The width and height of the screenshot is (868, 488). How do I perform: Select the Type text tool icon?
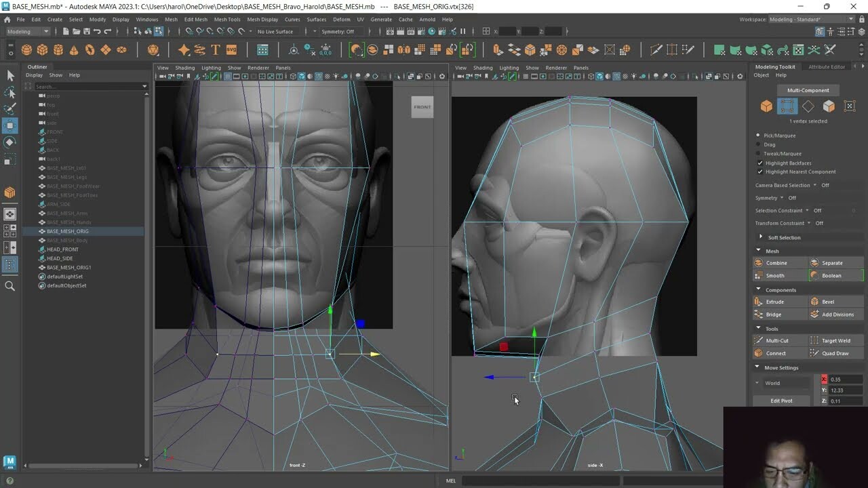pos(216,50)
